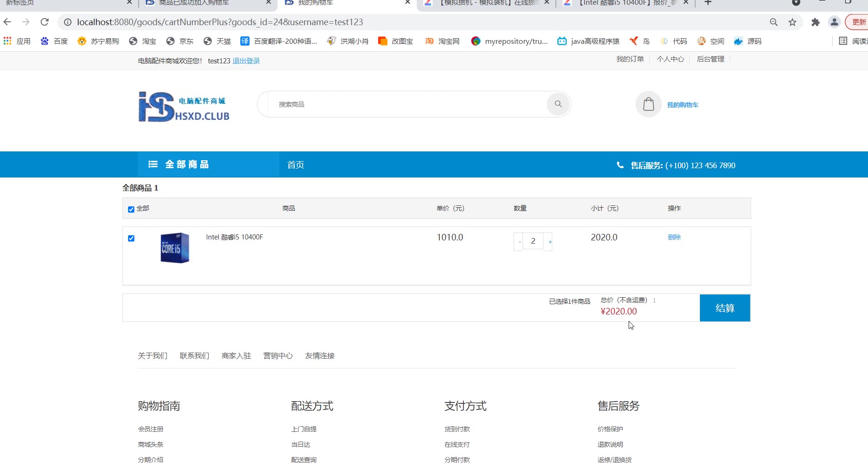Click the 退出登录 logout link
Screen dimensions: 868x464
pos(246,61)
